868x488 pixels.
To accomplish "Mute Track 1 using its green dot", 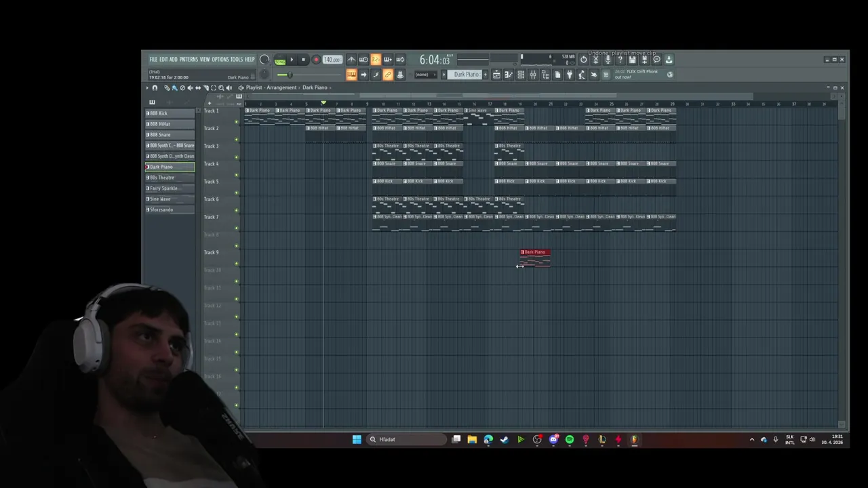I will pyautogui.click(x=237, y=122).
